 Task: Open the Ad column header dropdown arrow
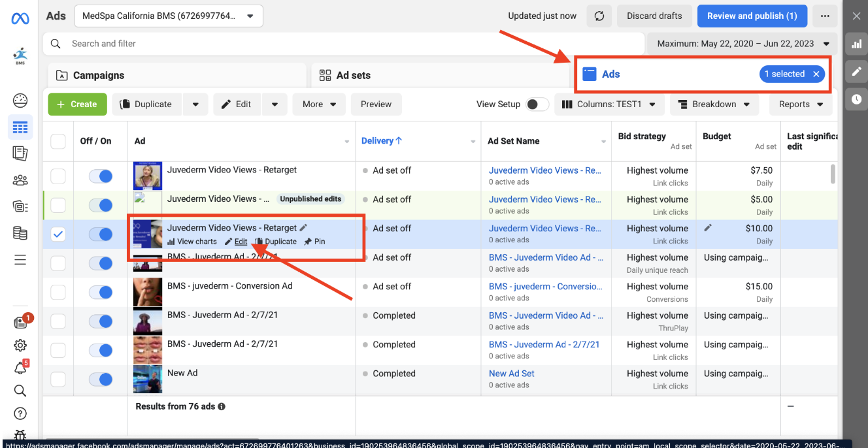[347, 142]
